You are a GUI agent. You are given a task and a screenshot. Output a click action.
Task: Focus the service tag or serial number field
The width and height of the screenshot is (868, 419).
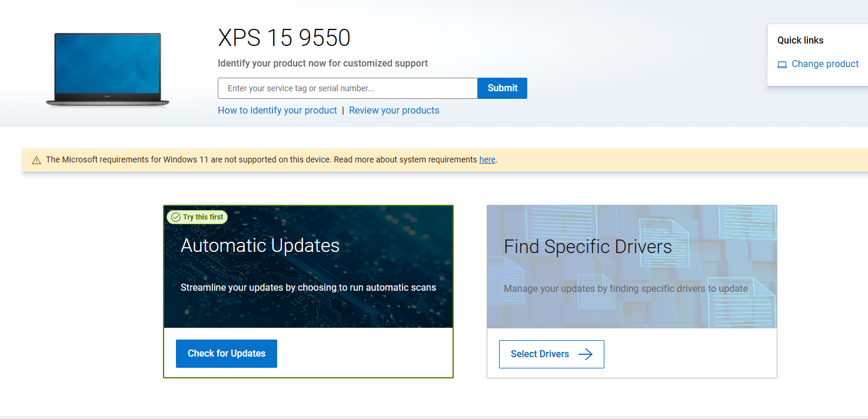[347, 88]
